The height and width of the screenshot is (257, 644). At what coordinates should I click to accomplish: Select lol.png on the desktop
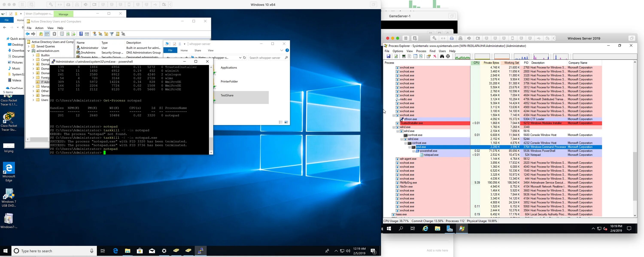click(9, 148)
